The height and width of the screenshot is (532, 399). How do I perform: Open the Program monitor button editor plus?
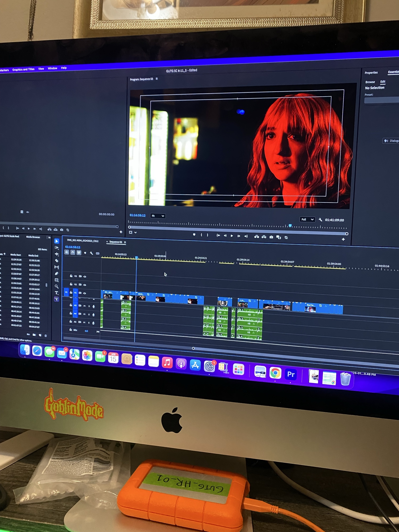(x=343, y=239)
